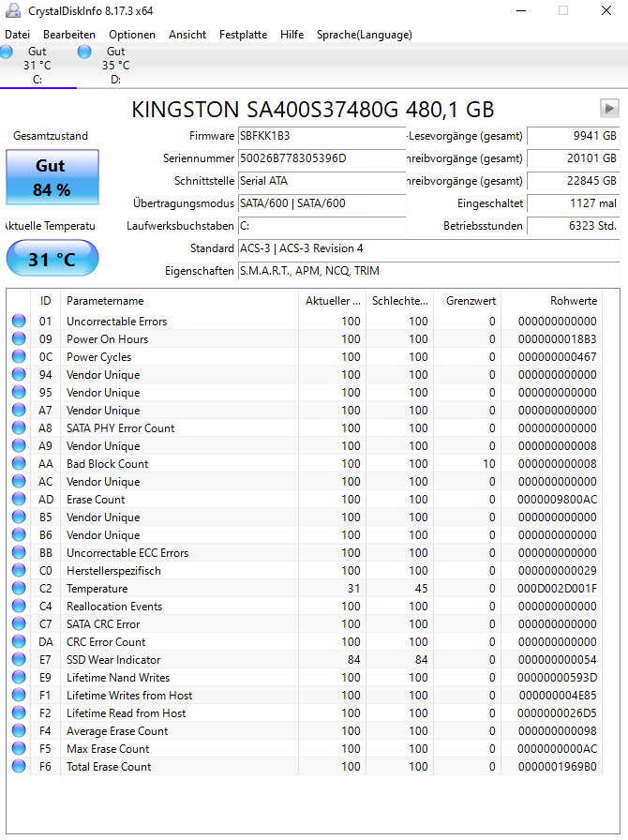
Task: Click the Aktueller column header
Action: (x=332, y=301)
